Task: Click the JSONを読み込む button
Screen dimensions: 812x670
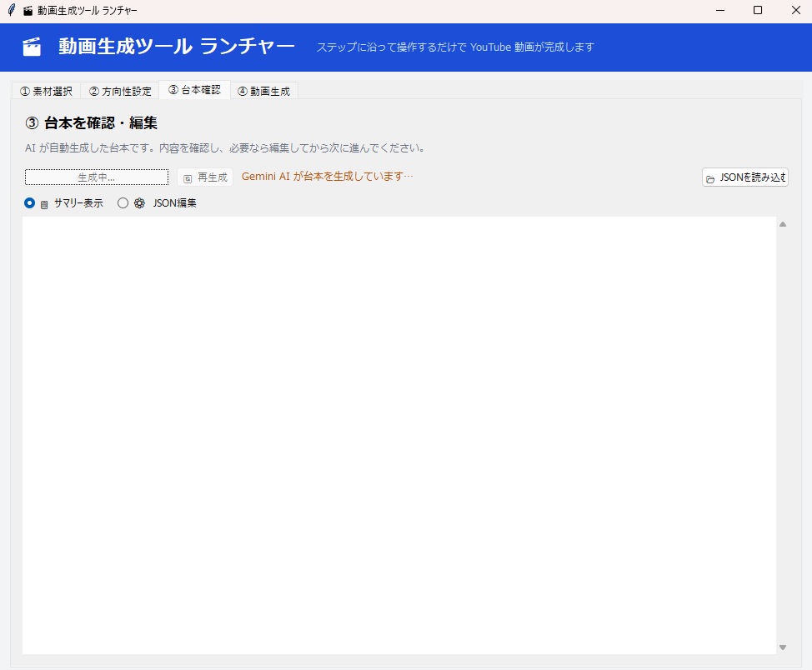Action: coord(745,177)
